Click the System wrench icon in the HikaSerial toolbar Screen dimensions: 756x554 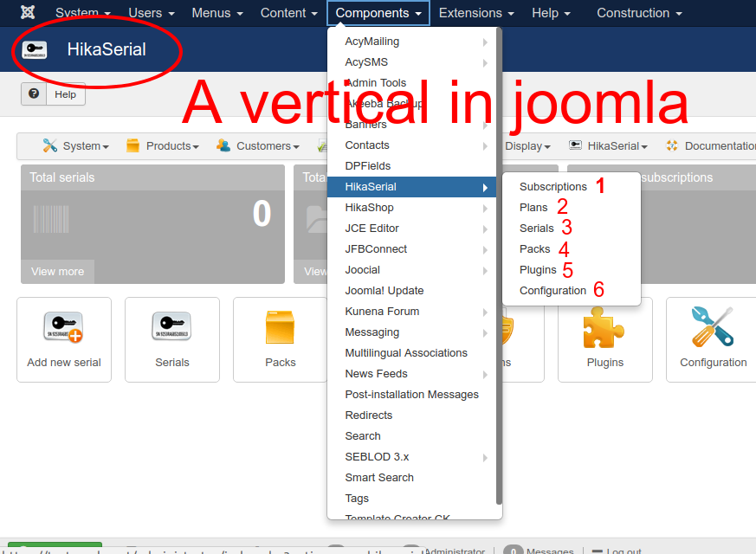tap(49, 145)
